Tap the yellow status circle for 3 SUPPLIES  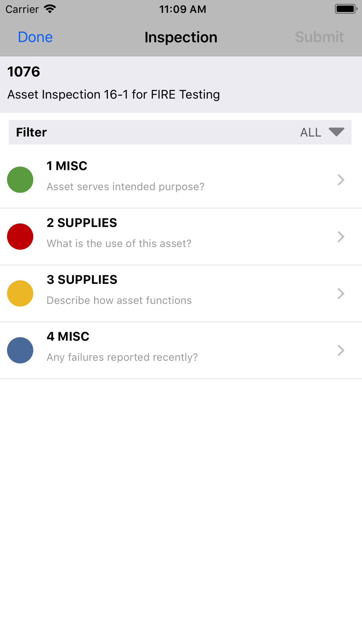pos(20,293)
